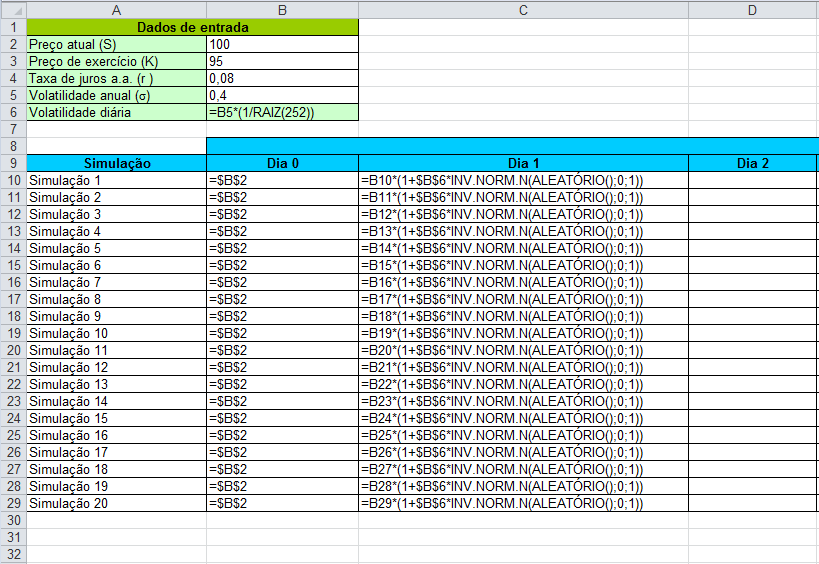
Task: Select the formula cell starting with =B24*
Action: [523, 418]
